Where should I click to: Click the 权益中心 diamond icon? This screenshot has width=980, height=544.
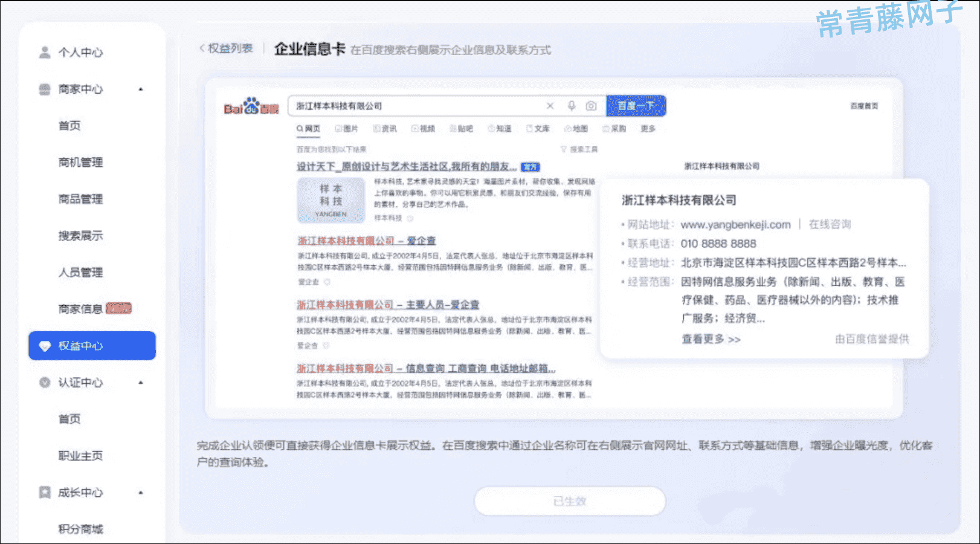pos(45,346)
